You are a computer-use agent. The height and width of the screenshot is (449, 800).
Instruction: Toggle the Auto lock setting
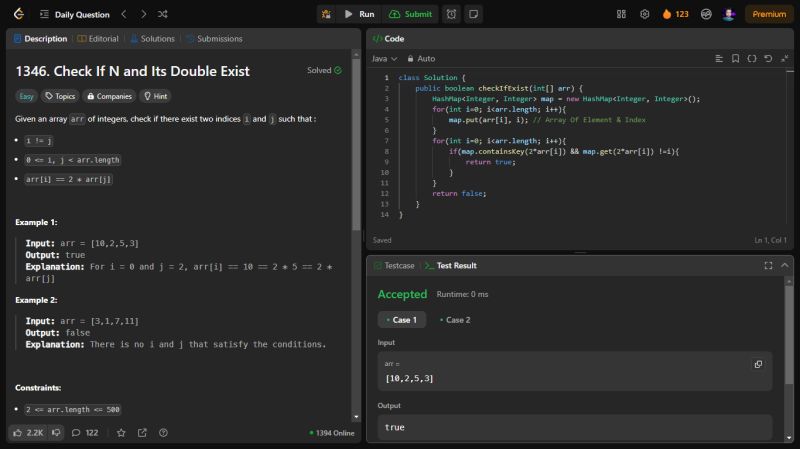[x=421, y=59]
